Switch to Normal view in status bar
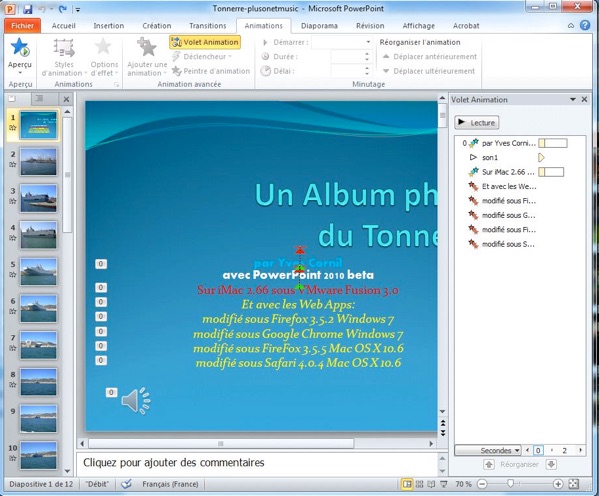This screenshot has width=599, height=496. pyautogui.click(x=407, y=484)
